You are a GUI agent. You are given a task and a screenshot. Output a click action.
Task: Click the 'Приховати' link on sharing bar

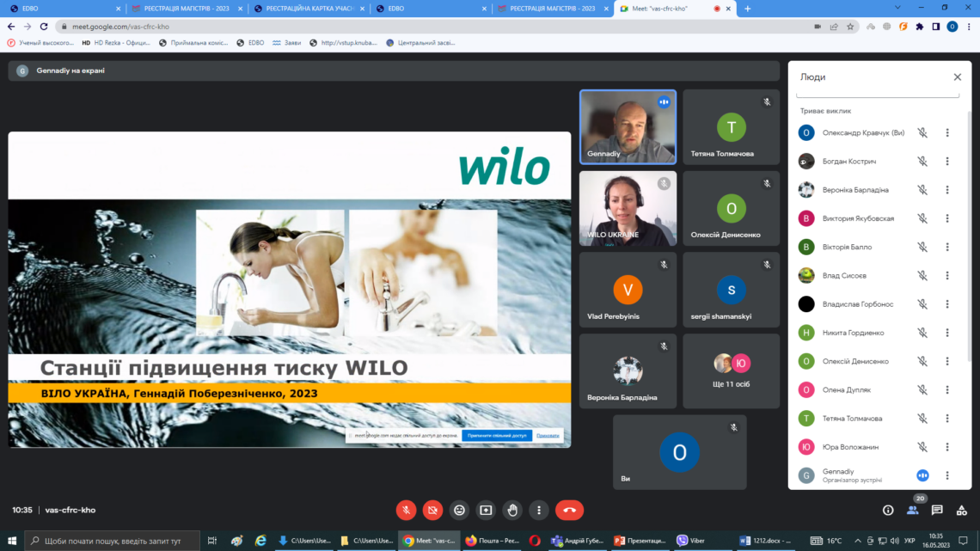[x=548, y=436]
